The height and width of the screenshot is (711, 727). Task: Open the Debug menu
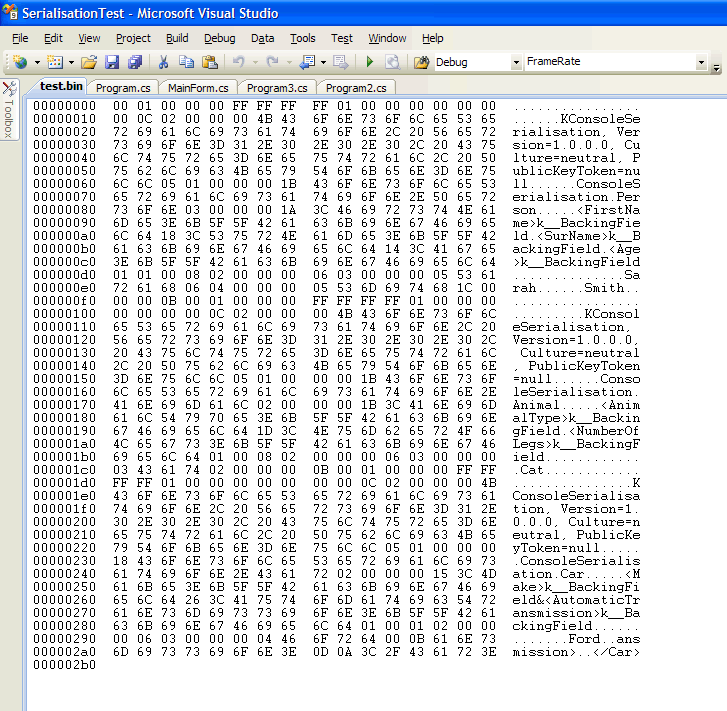click(x=219, y=38)
